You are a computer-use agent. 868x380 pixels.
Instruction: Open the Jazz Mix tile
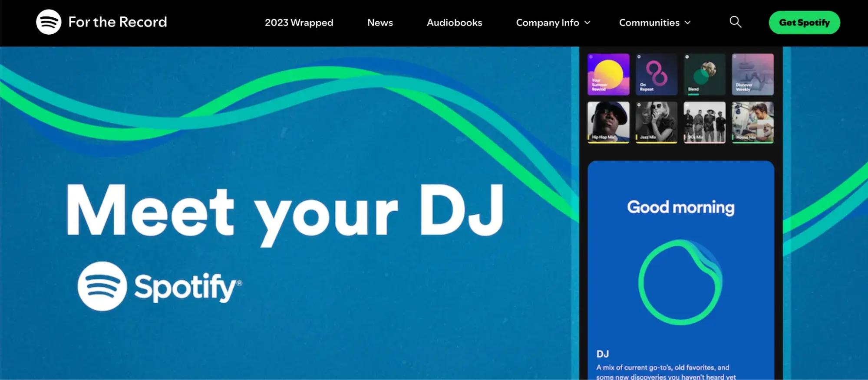tap(657, 122)
